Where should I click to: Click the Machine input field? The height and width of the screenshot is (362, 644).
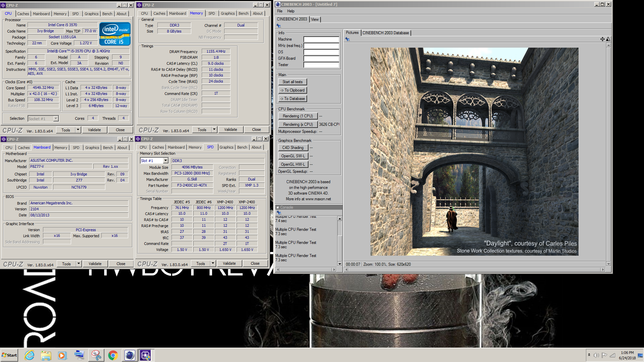(x=321, y=39)
